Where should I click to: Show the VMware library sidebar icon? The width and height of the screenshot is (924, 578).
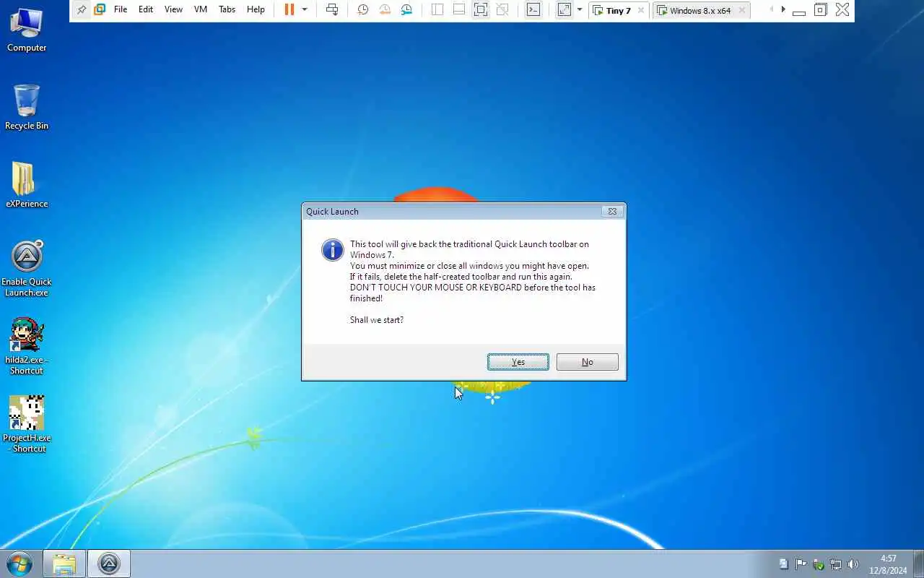437,9
